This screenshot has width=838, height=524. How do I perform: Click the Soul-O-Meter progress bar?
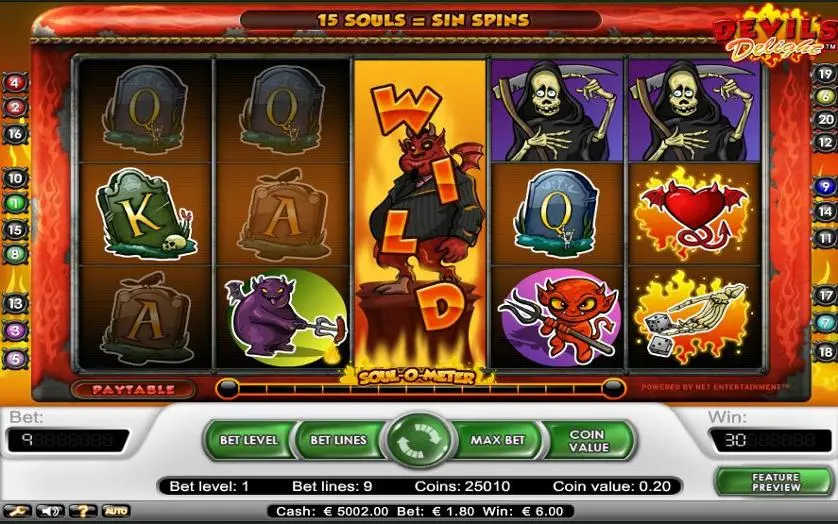pyautogui.click(x=420, y=389)
